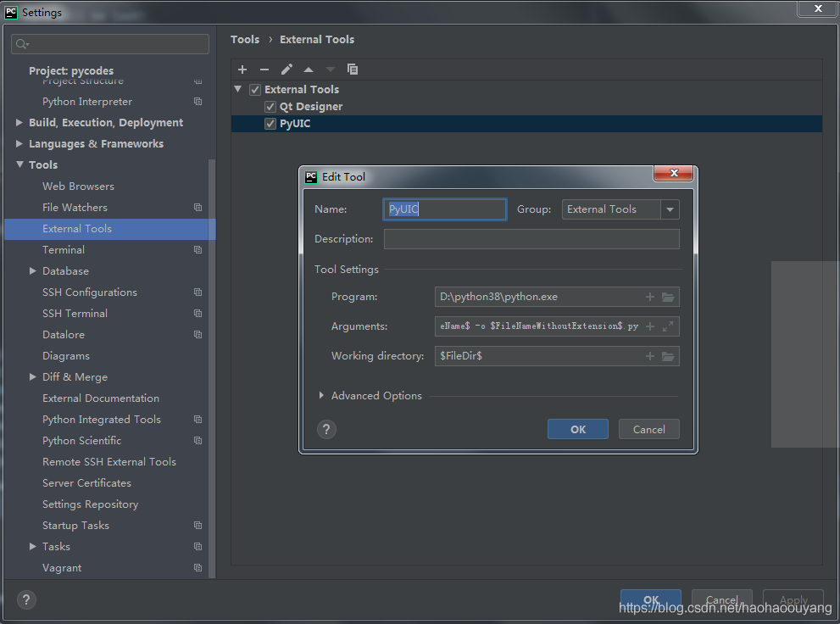Image resolution: width=840 pixels, height=624 pixels.
Task: Click Tools in the breadcrumb header
Action: [245, 40]
